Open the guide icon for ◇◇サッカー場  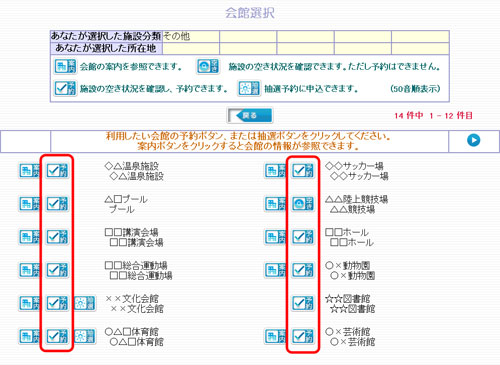[x=275, y=171]
